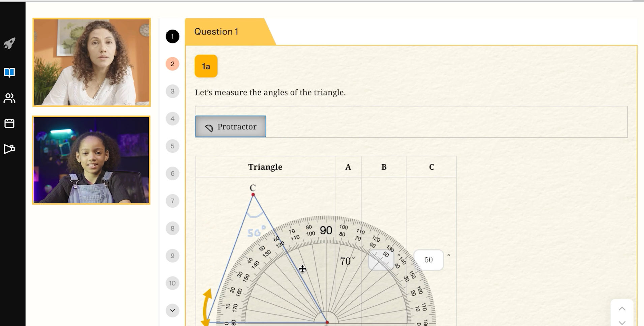
Task: Click the angle input showing 50 degrees
Action: point(429,260)
